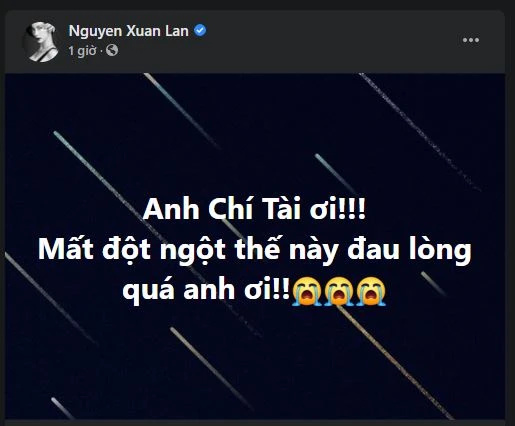Click the blue verified badge

click(x=200, y=30)
